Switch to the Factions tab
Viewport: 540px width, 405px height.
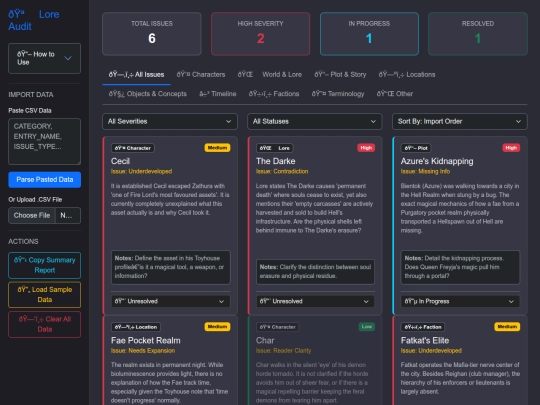pyautogui.click(x=274, y=94)
